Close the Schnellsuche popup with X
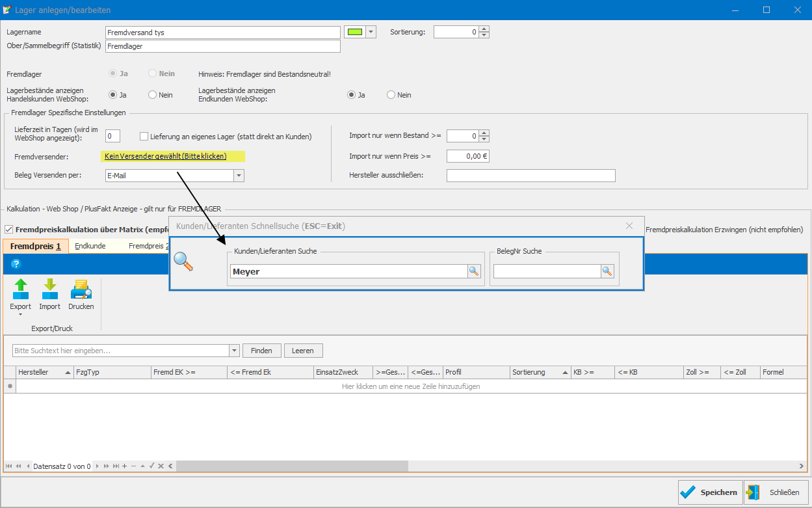The height and width of the screenshot is (508, 812). tap(629, 226)
